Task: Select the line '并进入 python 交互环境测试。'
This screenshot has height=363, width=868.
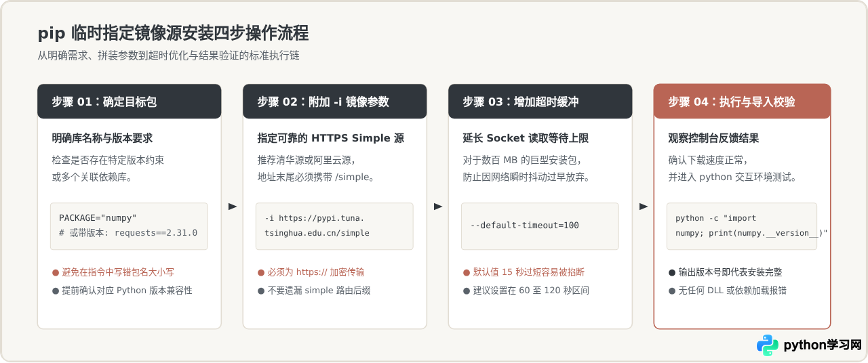Action: (732, 177)
